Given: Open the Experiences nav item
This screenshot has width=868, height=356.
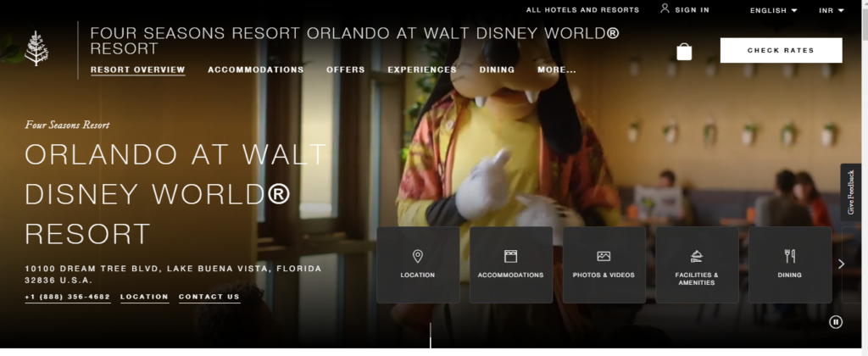Looking at the screenshot, I should tap(422, 70).
